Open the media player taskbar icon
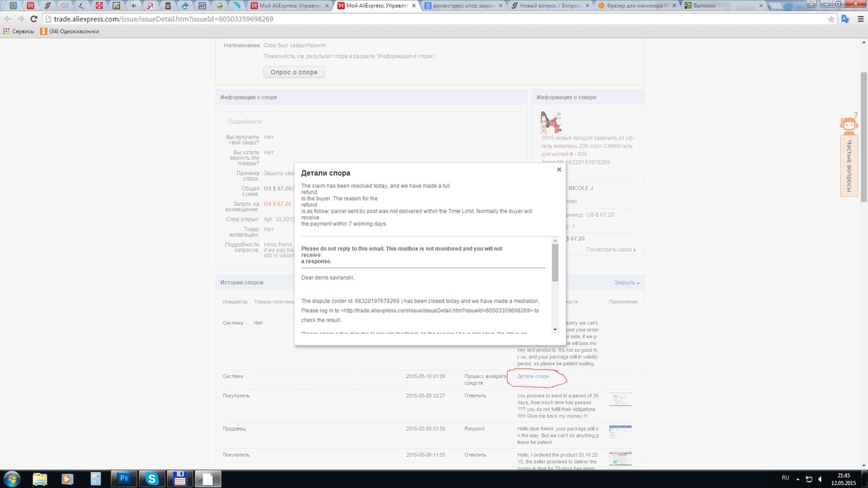Image resolution: width=868 pixels, height=488 pixels. pyautogui.click(x=67, y=479)
